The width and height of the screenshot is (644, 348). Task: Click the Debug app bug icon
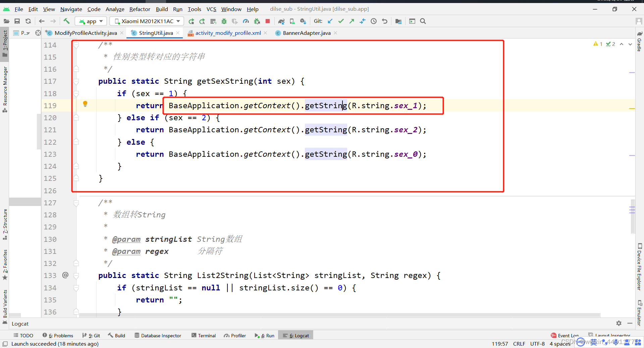(224, 21)
